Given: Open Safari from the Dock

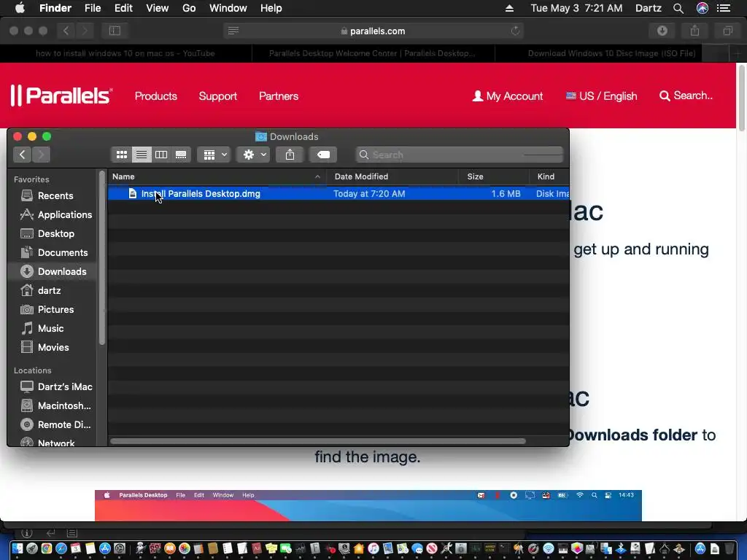Looking at the screenshot, I should tap(61, 548).
